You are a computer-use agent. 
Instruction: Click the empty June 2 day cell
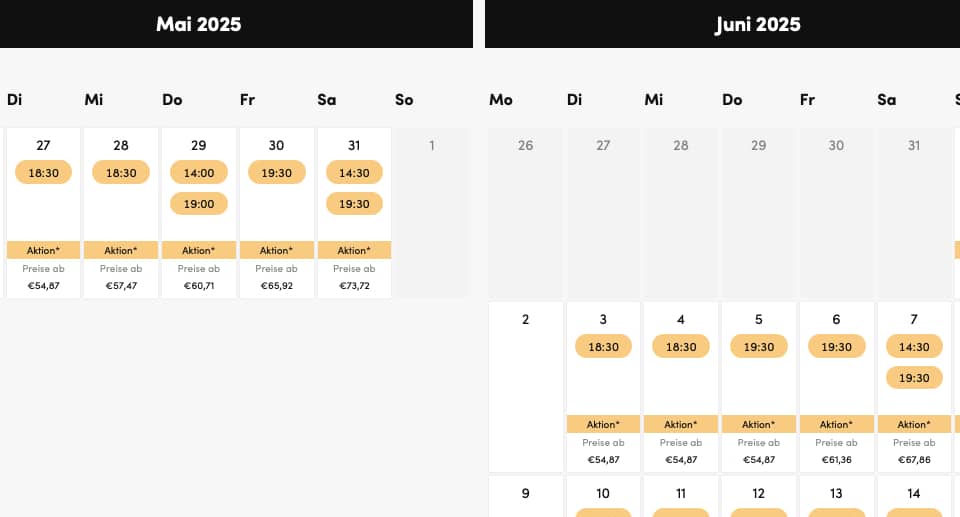click(525, 387)
